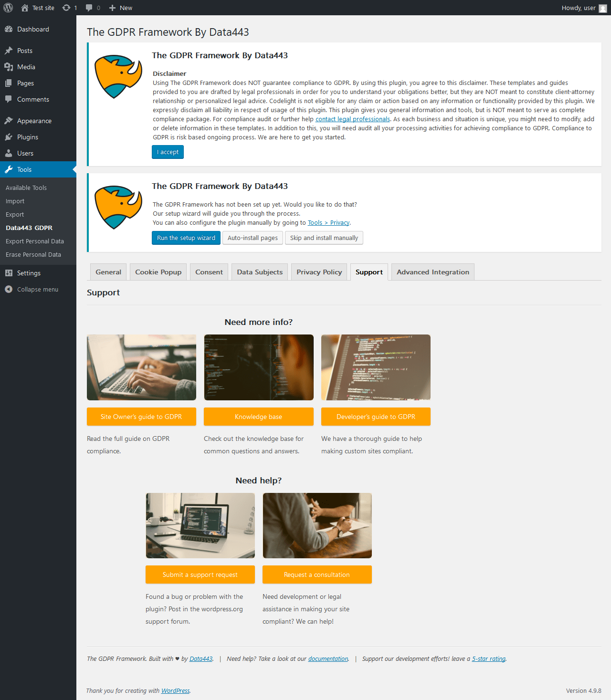Open the Advanced Integration tab

[x=433, y=272]
